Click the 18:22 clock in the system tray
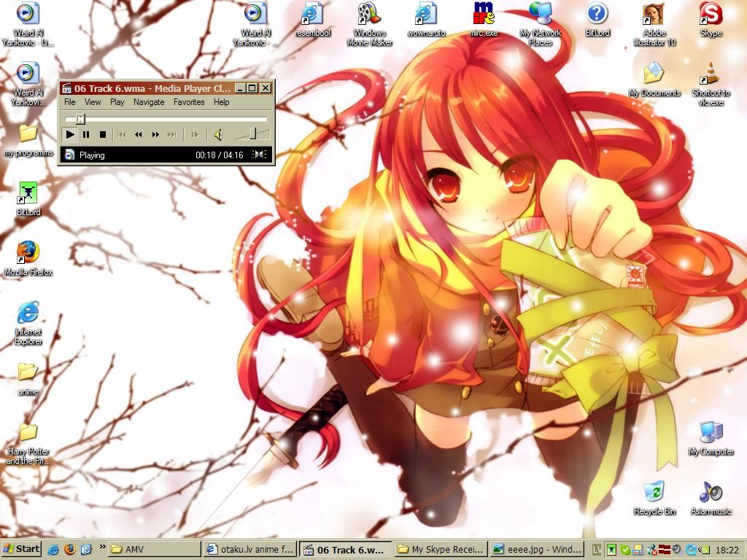The image size is (747, 560). (727, 550)
